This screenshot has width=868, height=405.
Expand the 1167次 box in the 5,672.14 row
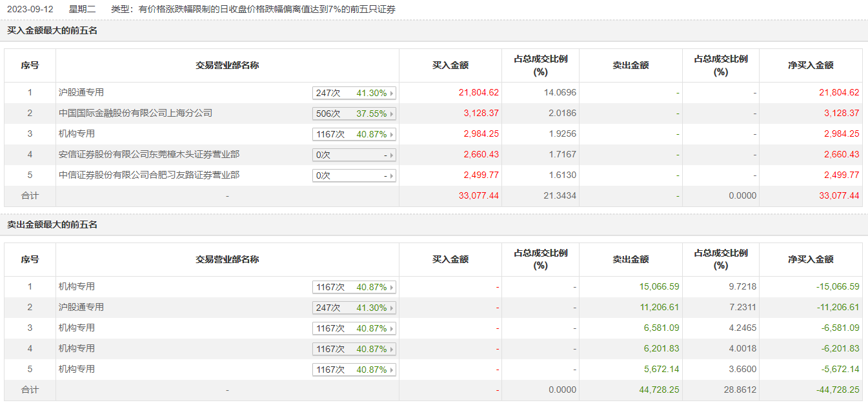pyautogui.click(x=354, y=370)
